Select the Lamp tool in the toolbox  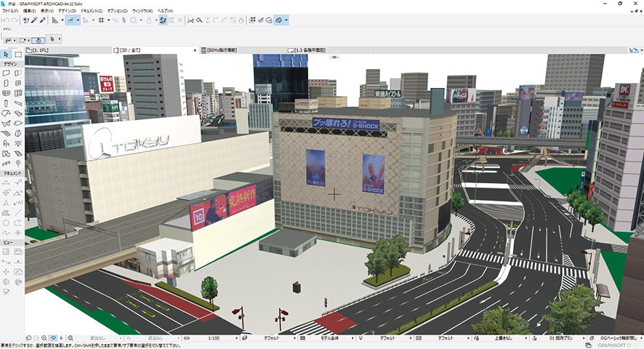tap(18, 143)
